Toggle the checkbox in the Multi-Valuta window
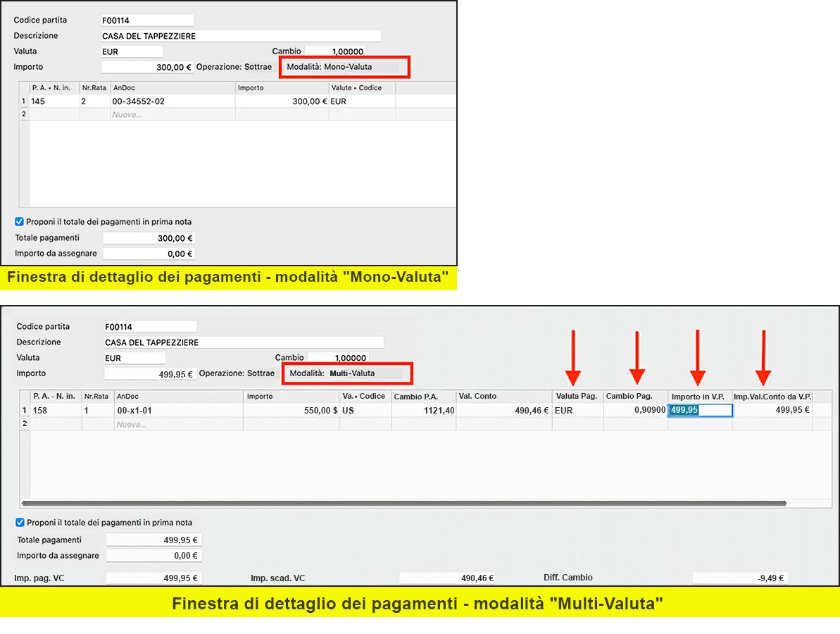This screenshot has height=634, width=840. coord(20,523)
